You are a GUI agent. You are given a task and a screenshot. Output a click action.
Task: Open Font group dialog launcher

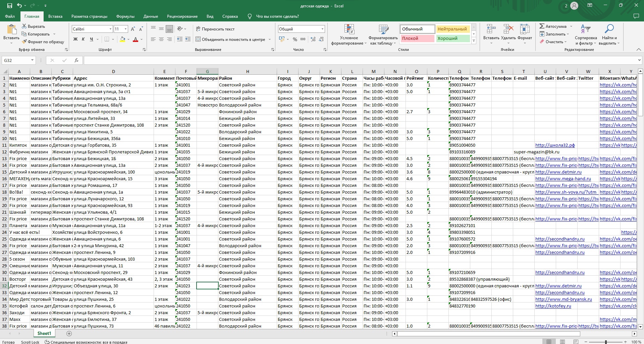coord(144,50)
